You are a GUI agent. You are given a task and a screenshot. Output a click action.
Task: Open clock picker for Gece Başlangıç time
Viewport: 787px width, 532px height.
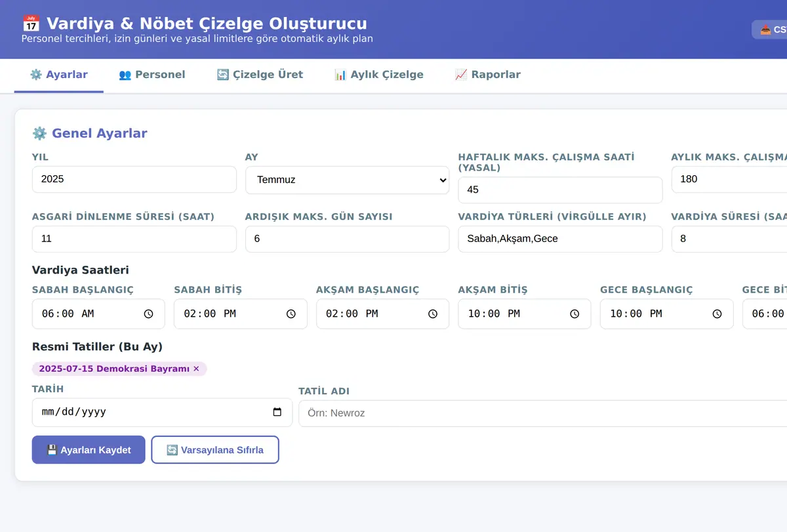717,314
